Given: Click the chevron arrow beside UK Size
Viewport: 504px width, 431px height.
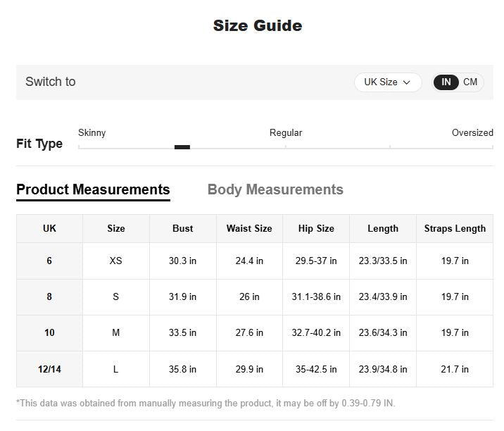Looking at the screenshot, I should pos(407,82).
